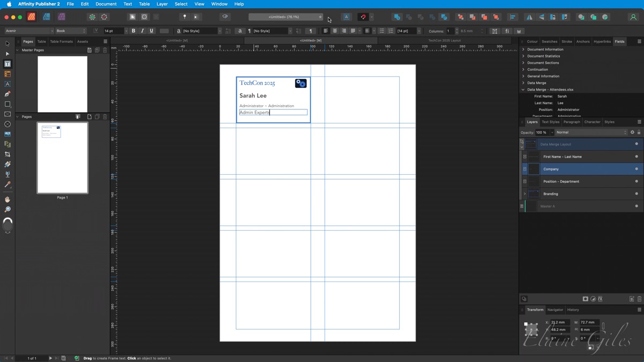
Task: Toggle Snapping magnet button
Action: pyautogui.click(x=363, y=17)
